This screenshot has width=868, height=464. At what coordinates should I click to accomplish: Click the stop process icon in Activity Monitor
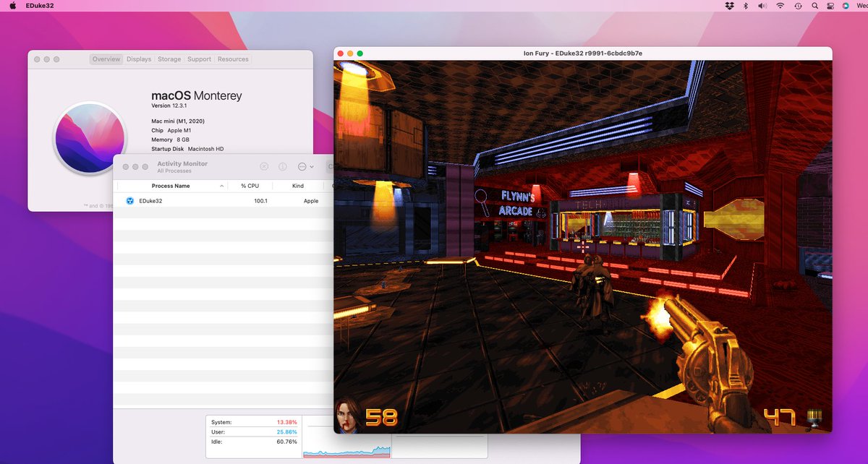[x=264, y=166]
